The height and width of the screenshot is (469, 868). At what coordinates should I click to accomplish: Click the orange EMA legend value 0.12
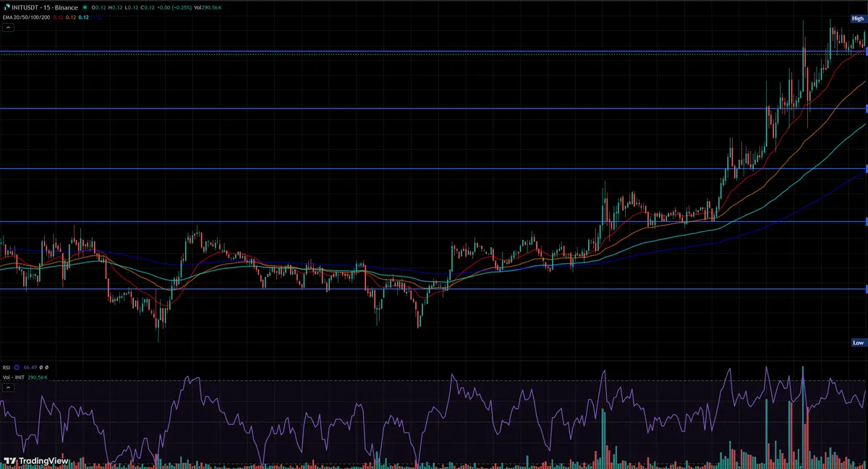71,17
